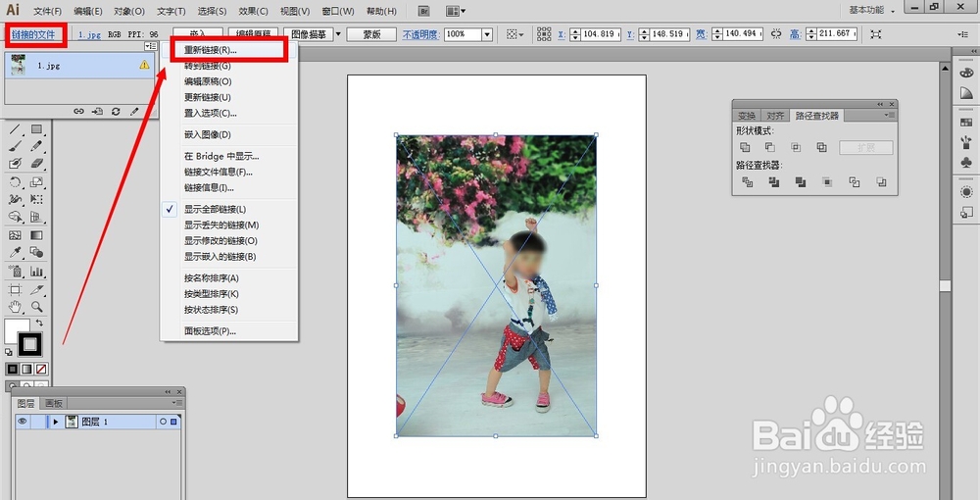Expand 图层 1 layer disclosure triangle
Screen dimensions: 980x500
(x=56, y=422)
